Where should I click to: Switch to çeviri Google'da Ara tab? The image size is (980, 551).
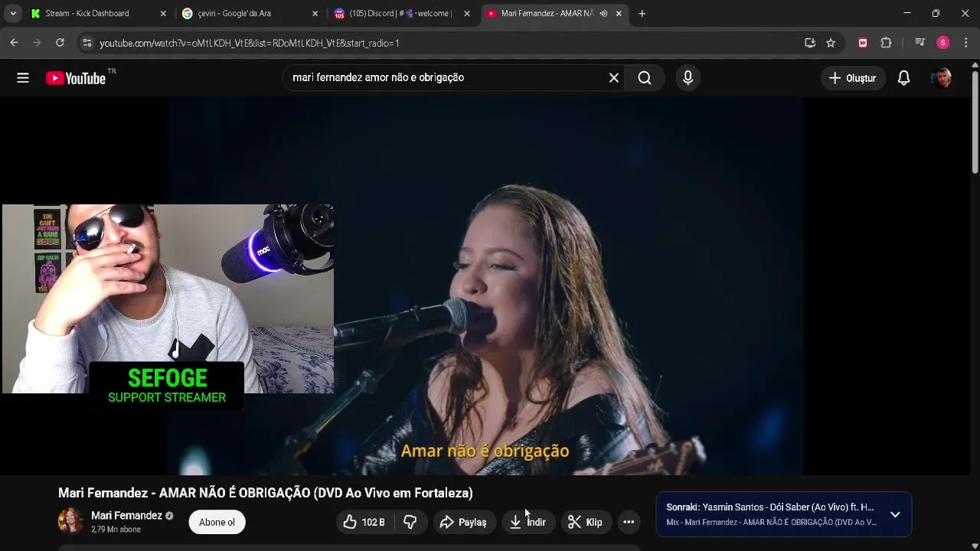click(x=251, y=13)
